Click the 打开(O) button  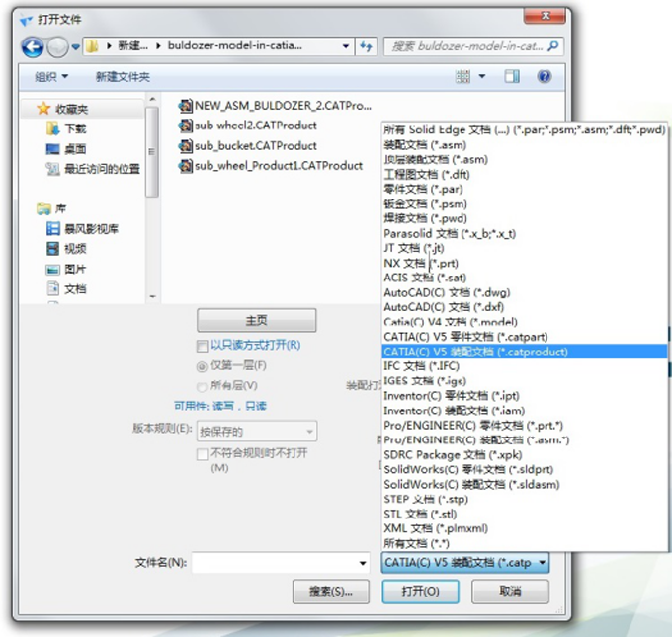(414, 591)
